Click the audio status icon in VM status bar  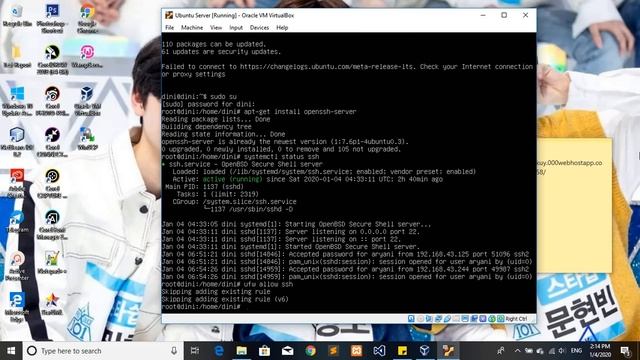[429, 319]
